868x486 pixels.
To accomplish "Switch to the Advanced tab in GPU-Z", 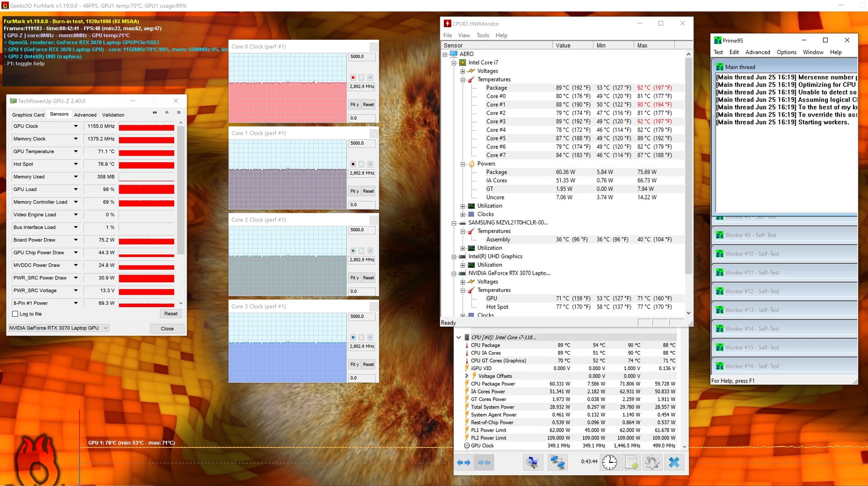I will [85, 115].
